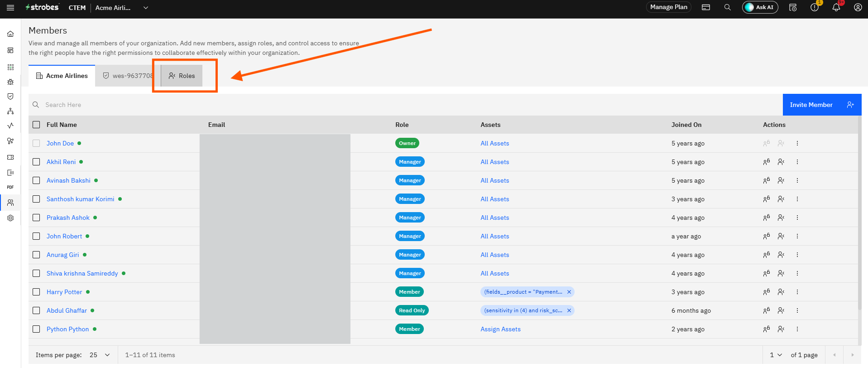Select the Acme Airlines tab
Screen dimensions: 868x368
tap(62, 76)
